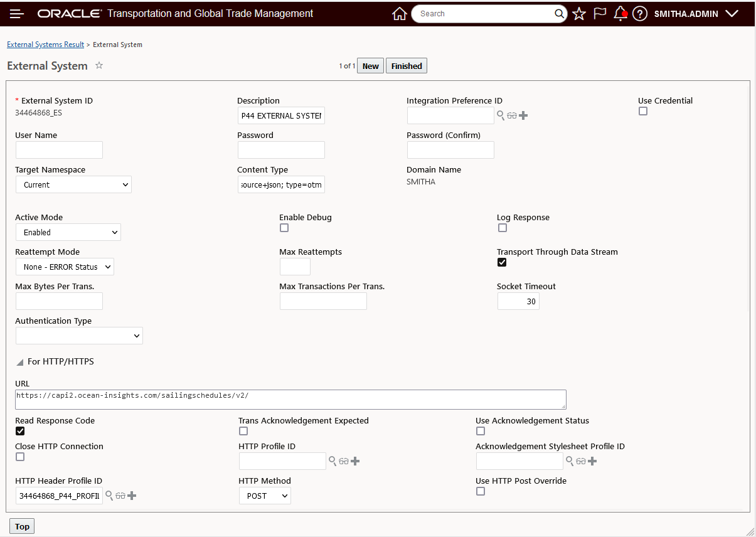View HTTP Profile ID glasses icon
The width and height of the screenshot is (756, 537).
344,461
